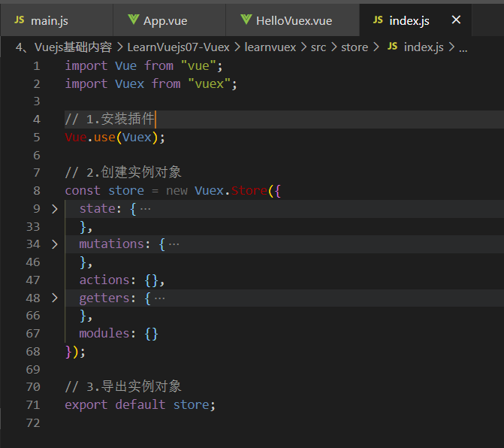This screenshot has height=448, width=504.
Task: Open the store folder breadcrumb
Action: pos(355,47)
